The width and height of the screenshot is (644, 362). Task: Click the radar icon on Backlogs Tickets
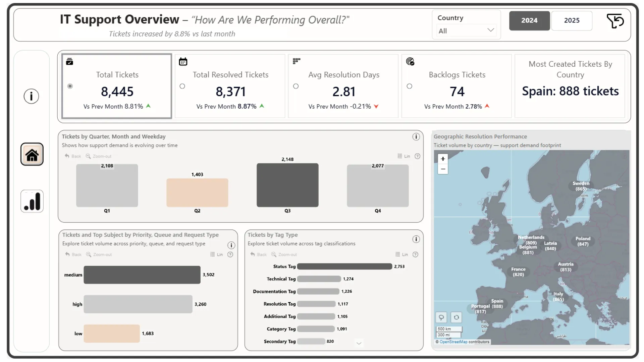click(x=410, y=61)
